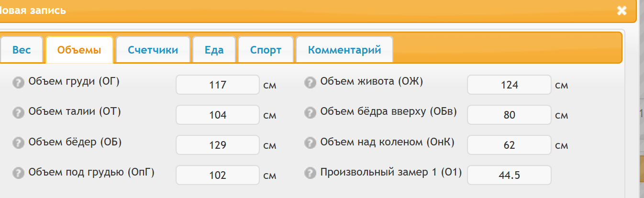Click help icon for Объем бёдра вверху

click(x=310, y=112)
